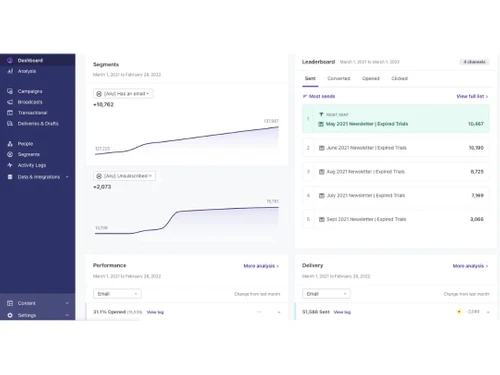Click the Broadcasts megaphone icon
Viewport: 500px width, 375px height.
coord(10,102)
